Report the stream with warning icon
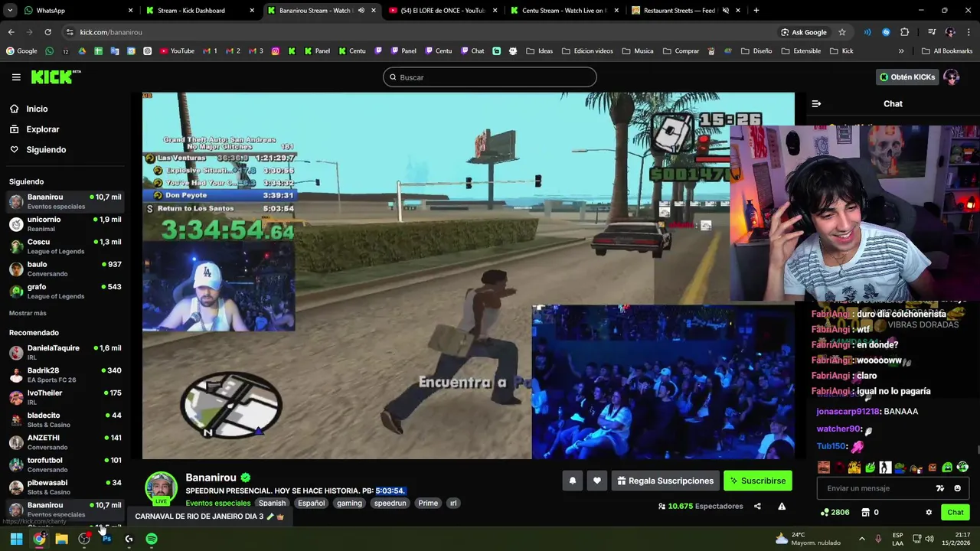980x551 pixels. tap(782, 506)
